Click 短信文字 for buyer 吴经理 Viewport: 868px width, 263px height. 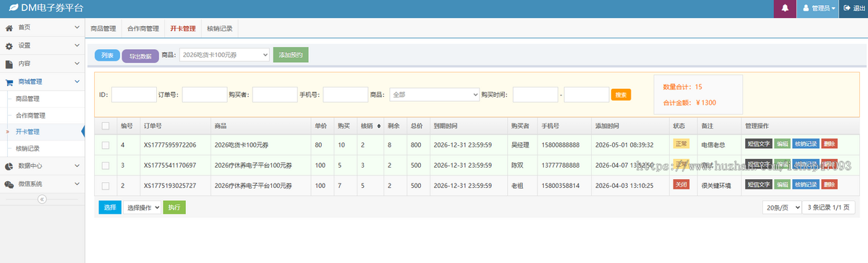(759, 144)
